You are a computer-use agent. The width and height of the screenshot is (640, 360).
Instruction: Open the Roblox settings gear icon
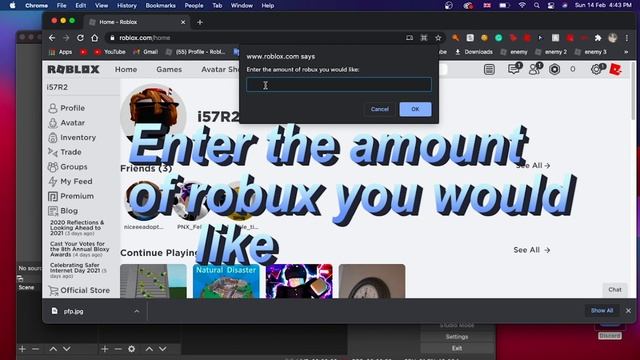point(596,69)
